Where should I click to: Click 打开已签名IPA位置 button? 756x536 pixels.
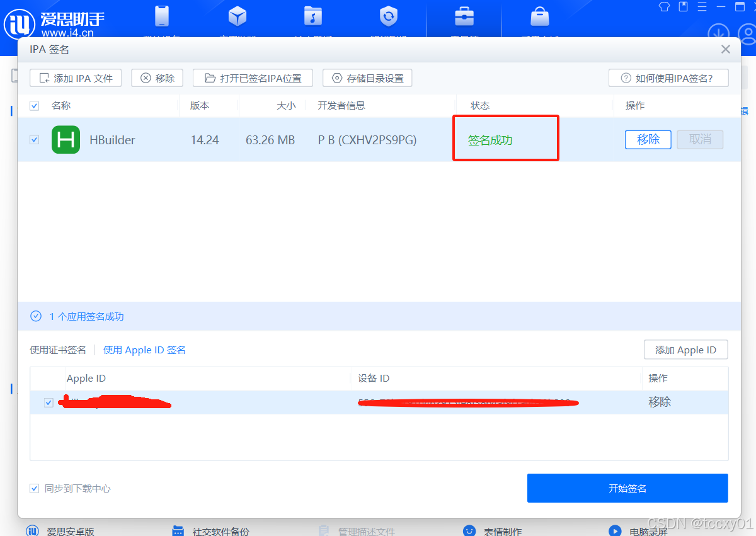coord(252,78)
